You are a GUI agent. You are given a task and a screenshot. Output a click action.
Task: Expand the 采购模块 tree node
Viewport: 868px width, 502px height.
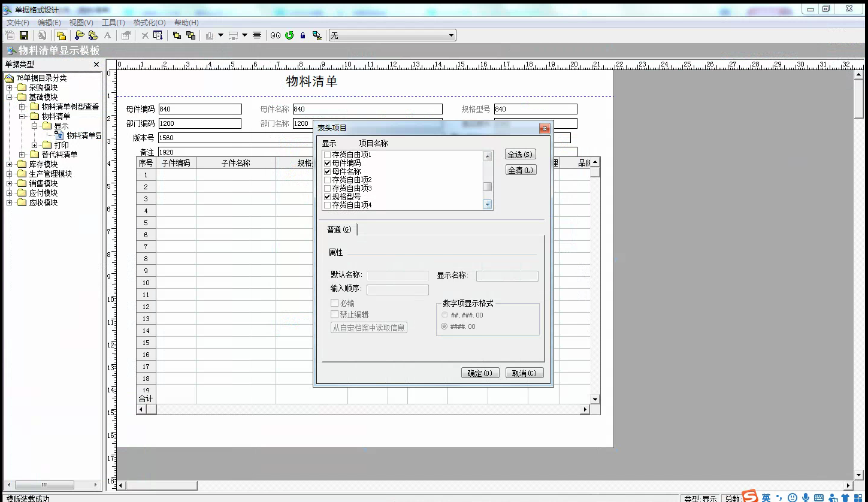click(10, 87)
